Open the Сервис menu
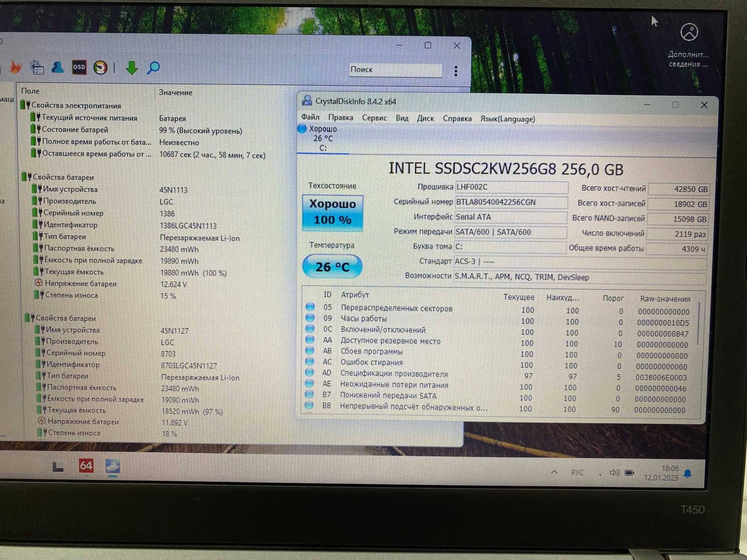The width and height of the screenshot is (747, 560). click(374, 118)
